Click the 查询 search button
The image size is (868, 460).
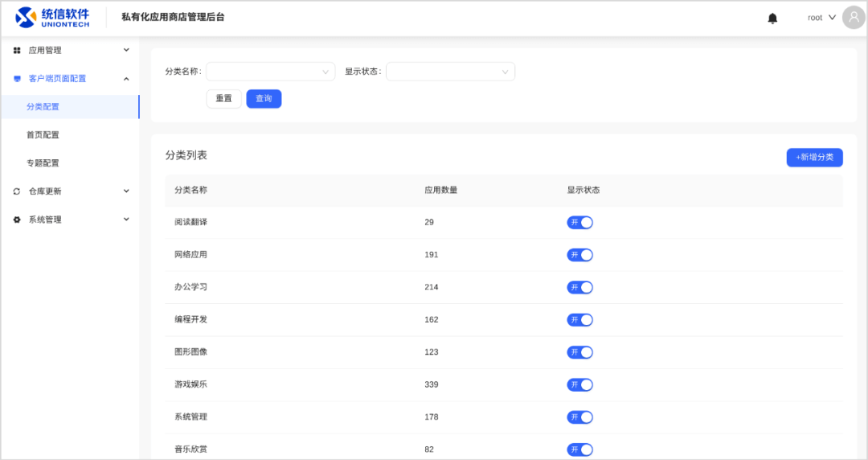click(x=264, y=99)
